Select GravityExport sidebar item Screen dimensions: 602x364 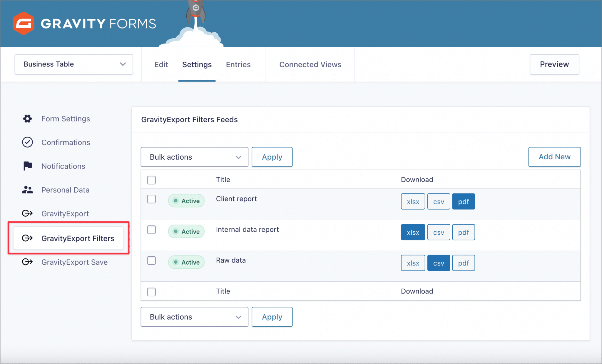[65, 213]
